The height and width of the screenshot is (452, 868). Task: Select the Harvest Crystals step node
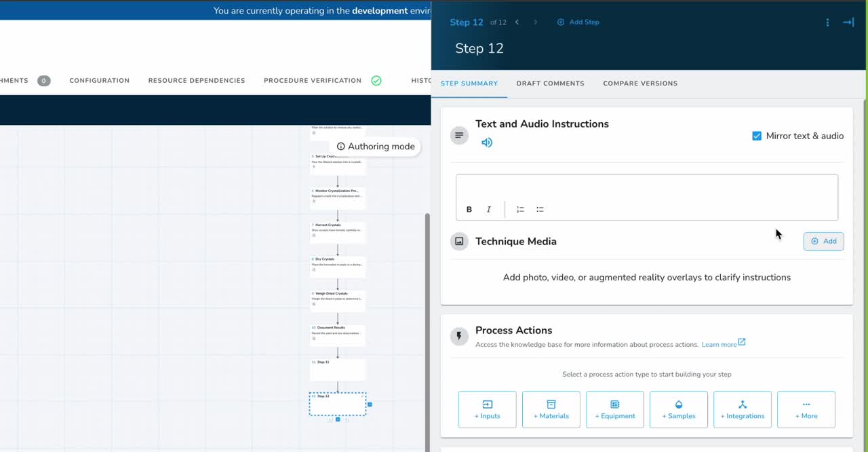[338, 230]
